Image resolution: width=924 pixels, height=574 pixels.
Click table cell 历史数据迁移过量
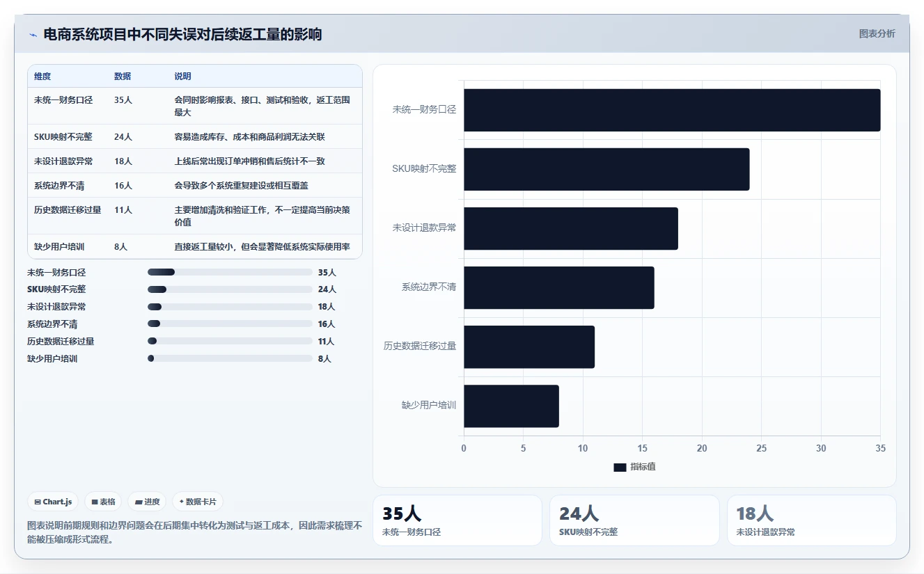(68, 210)
